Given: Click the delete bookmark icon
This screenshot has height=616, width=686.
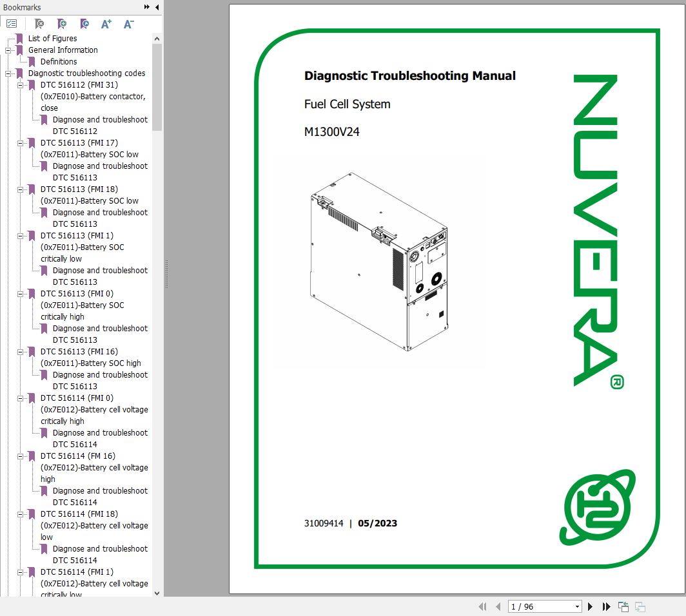Looking at the screenshot, I should [x=39, y=24].
